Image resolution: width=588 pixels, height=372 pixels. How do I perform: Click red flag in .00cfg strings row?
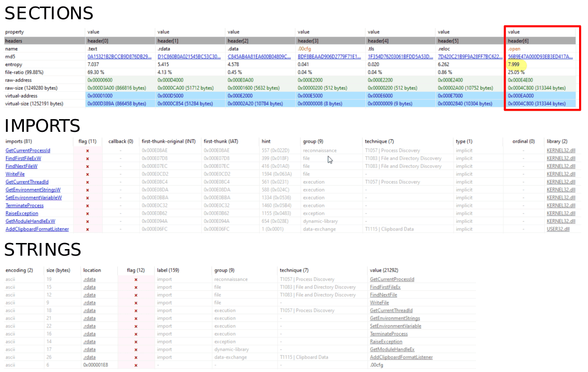pyautogui.click(x=136, y=365)
